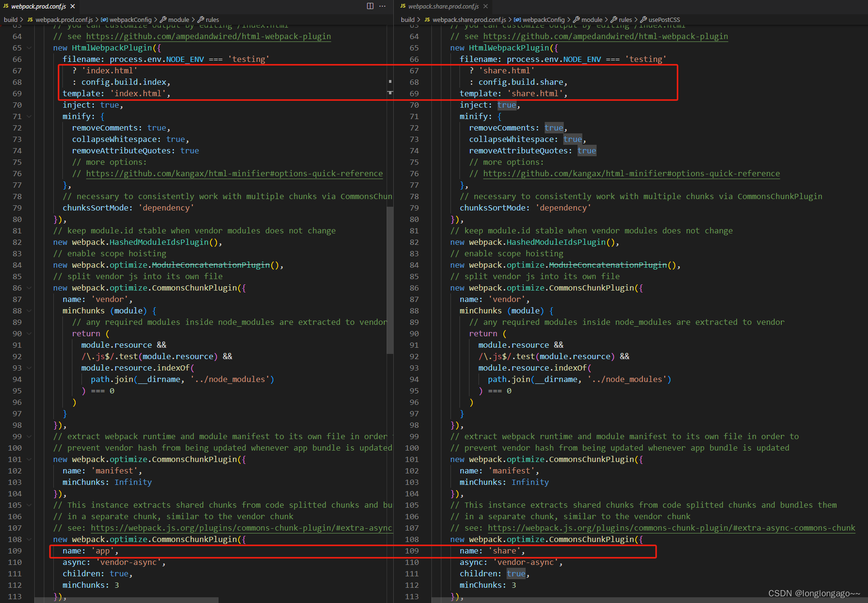The height and width of the screenshot is (603, 868).
Task: Collapse HtmlWebpackPlugin block at line 65
Action: point(29,48)
